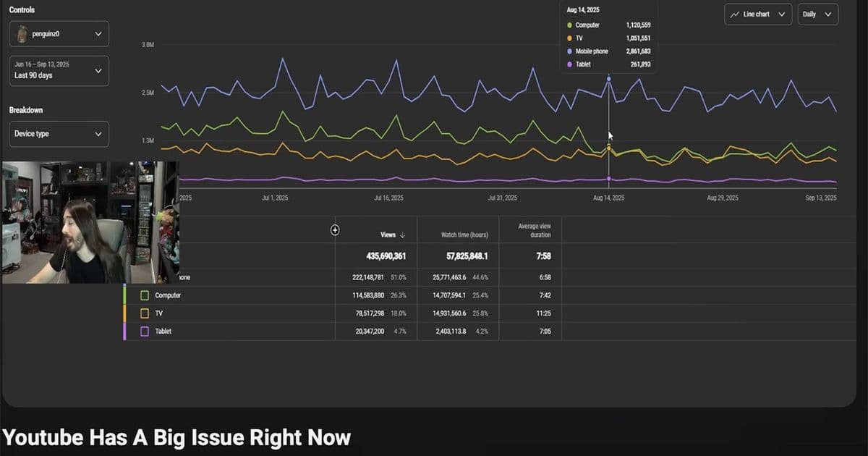The height and width of the screenshot is (456, 868).
Task: Click the Line chart button
Action: (757, 14)
